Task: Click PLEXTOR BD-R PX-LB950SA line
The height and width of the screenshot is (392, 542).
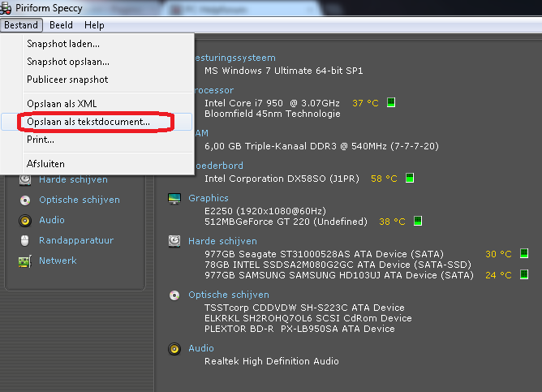Action: pyautogui.click(x=299, y=329)
